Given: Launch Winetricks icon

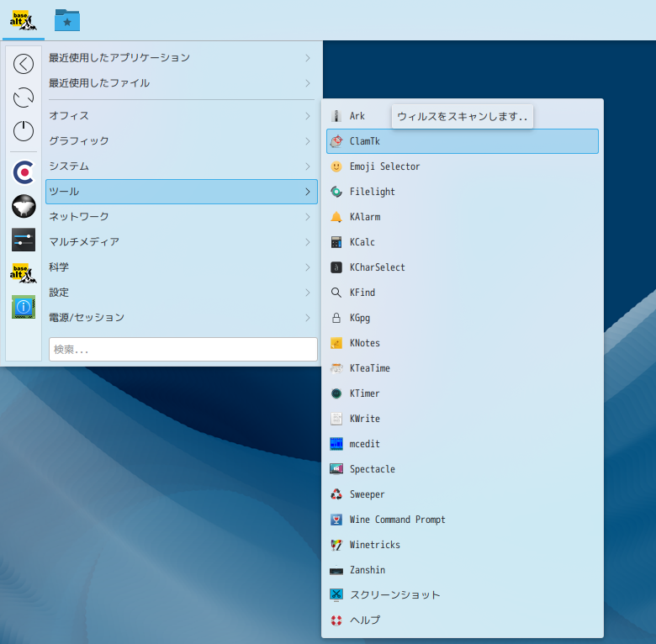Looking at the screenshot, I should pyautogui.click(x=336, y=545).
